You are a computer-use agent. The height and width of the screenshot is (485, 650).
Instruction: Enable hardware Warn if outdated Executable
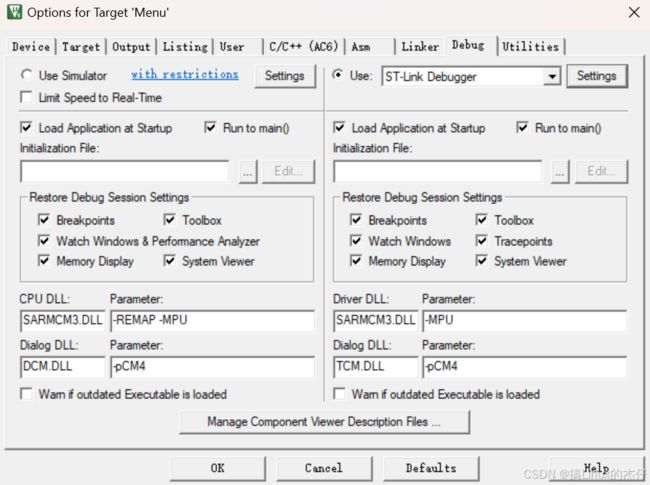pos(339,393)
